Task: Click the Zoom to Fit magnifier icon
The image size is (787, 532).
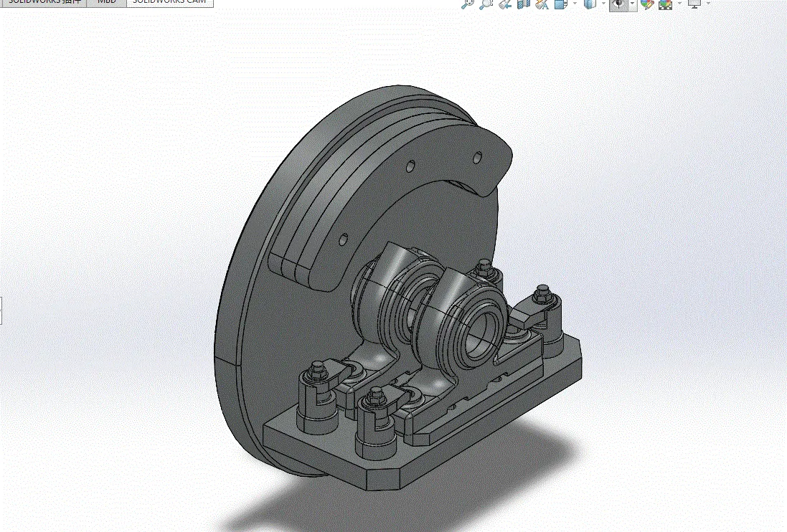Action: (x=467, y=4)
